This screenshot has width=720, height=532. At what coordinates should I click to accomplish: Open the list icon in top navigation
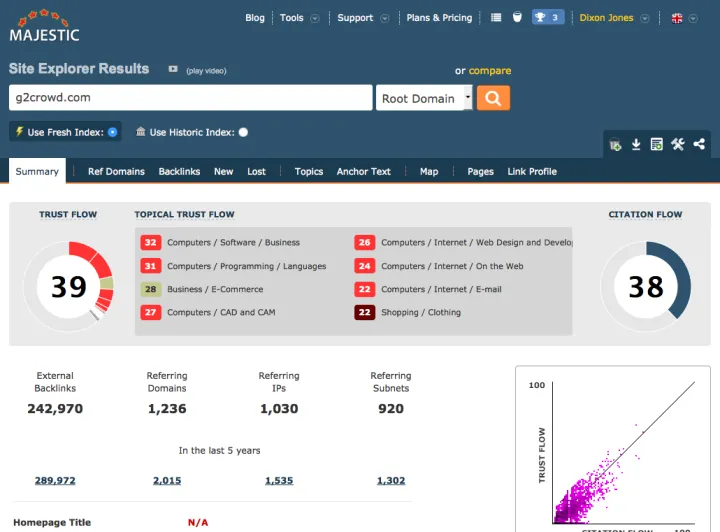click(x=497, y=18)
